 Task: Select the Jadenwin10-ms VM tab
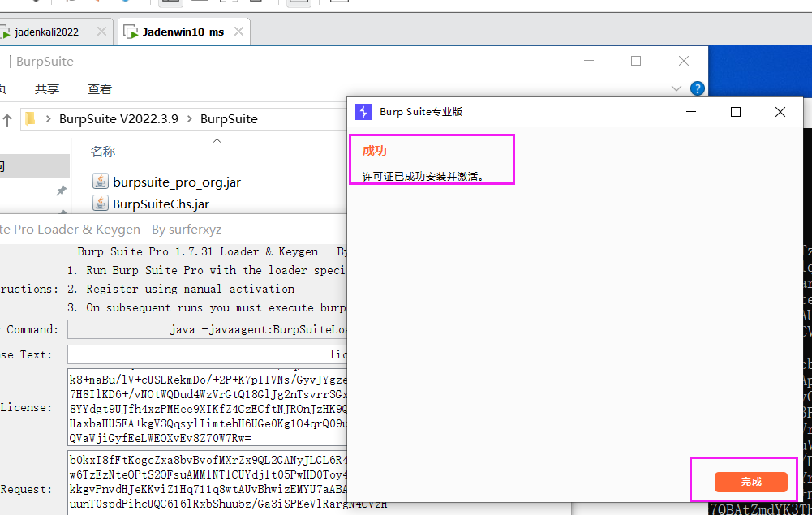point(183,32)
